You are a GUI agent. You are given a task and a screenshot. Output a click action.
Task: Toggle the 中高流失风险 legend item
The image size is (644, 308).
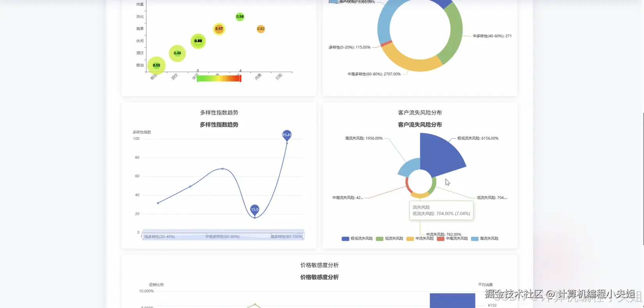click(x=452, y=239)
